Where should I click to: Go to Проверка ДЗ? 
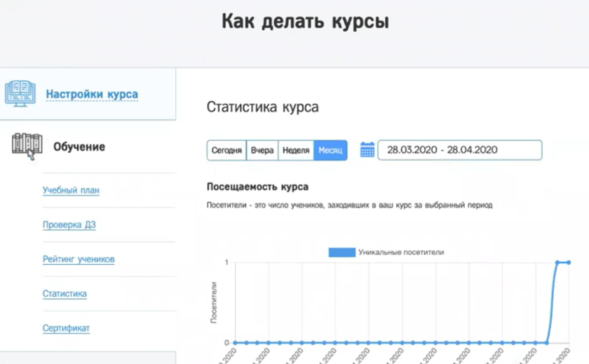[69, 225]
